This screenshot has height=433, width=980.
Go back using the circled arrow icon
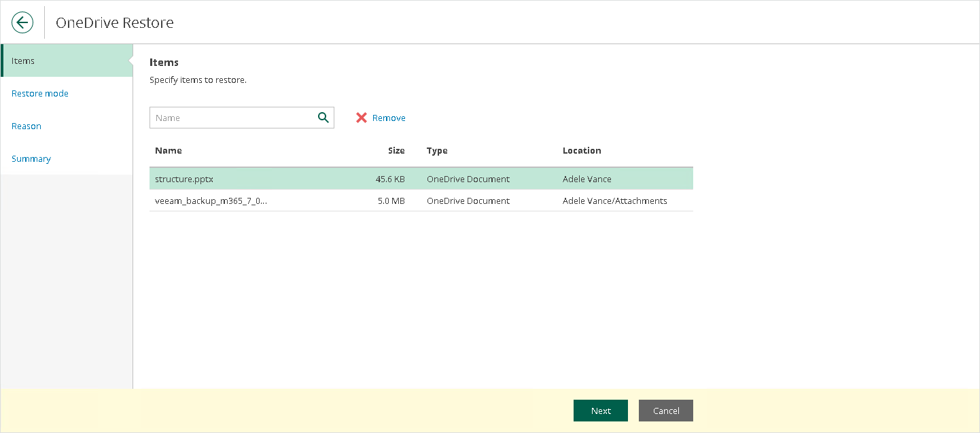click(22, 22)
